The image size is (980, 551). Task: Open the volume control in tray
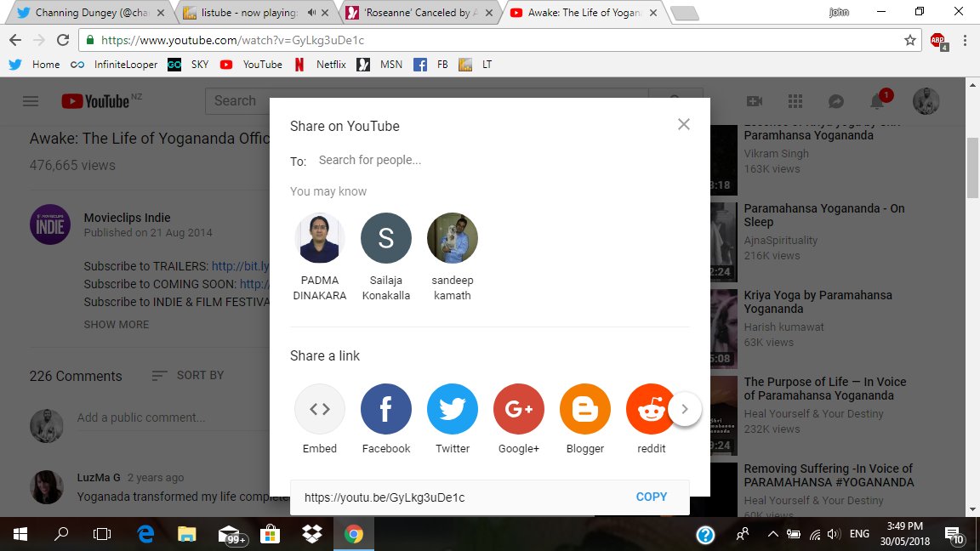click(x=833, y=534)
